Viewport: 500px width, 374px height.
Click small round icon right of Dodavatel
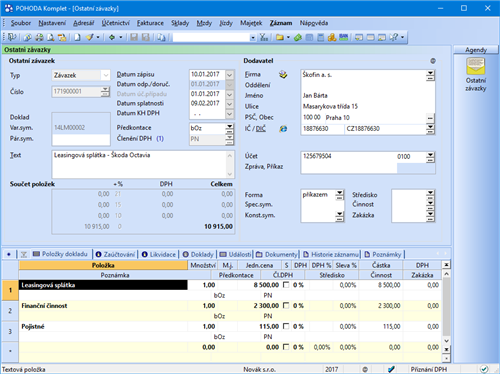(433, 61)
